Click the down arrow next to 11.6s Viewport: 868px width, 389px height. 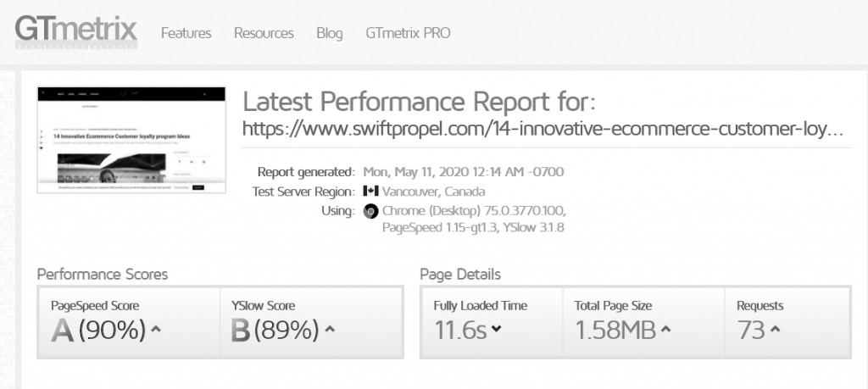pyautogui.click(x=496, y=330)
